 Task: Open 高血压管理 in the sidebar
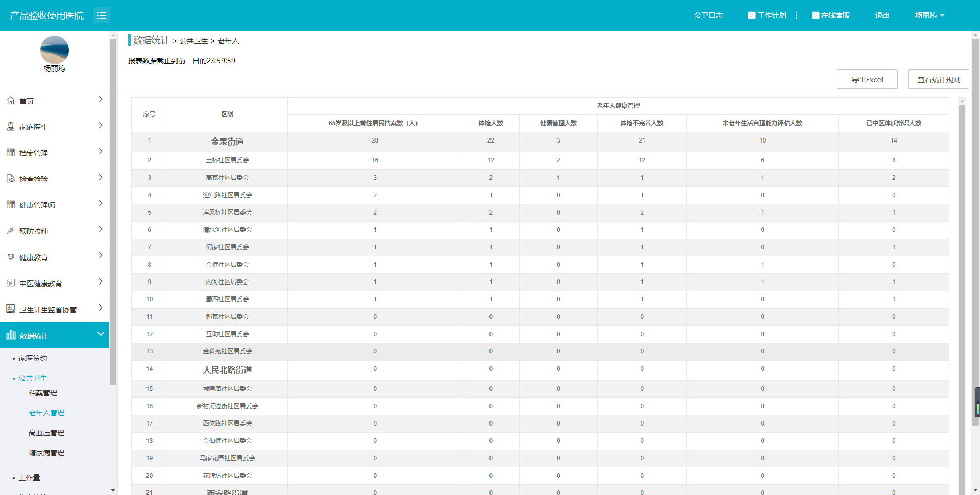(x=46, y=433)
